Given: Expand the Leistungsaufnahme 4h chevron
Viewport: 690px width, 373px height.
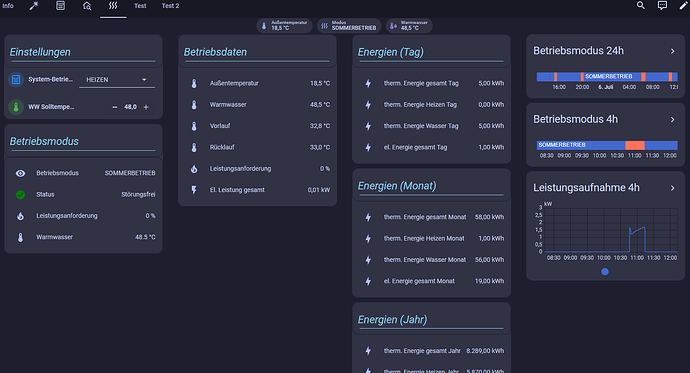Looking at the screenshot, I should click(x=672, y=188).
